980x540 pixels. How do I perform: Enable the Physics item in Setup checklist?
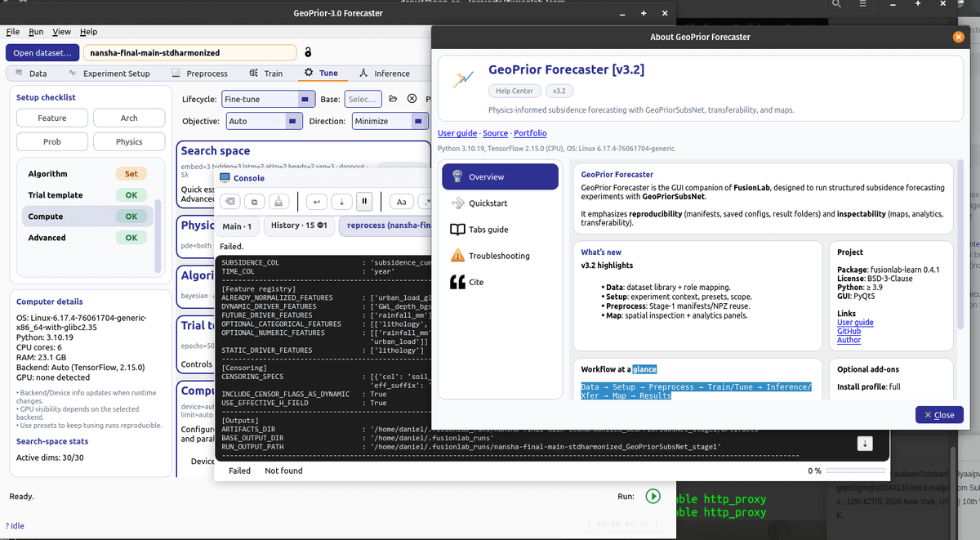pyautogui.click(x=128, y=141)
